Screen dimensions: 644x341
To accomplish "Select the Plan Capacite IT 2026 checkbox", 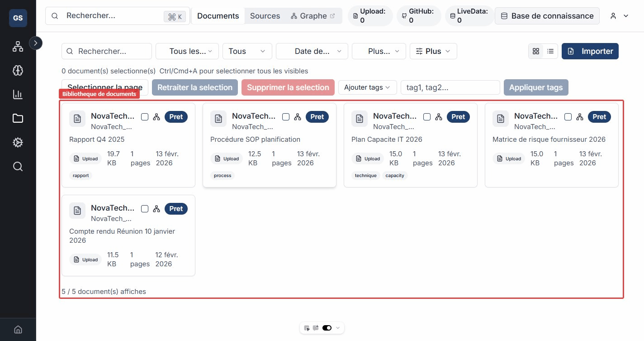I will 427,117.
